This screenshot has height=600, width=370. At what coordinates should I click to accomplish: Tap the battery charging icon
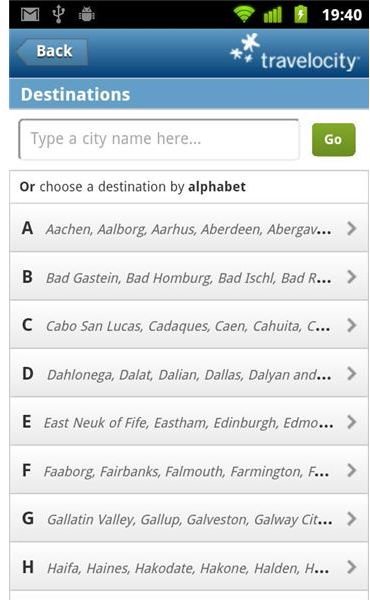click(301, 15)
